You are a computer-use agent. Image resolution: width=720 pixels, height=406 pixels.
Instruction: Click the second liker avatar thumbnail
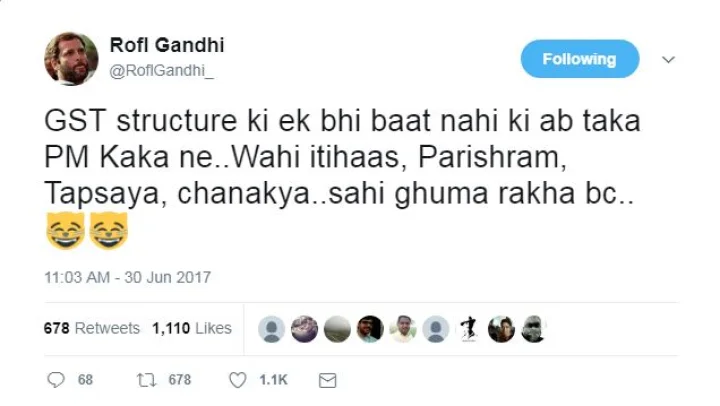305,329
